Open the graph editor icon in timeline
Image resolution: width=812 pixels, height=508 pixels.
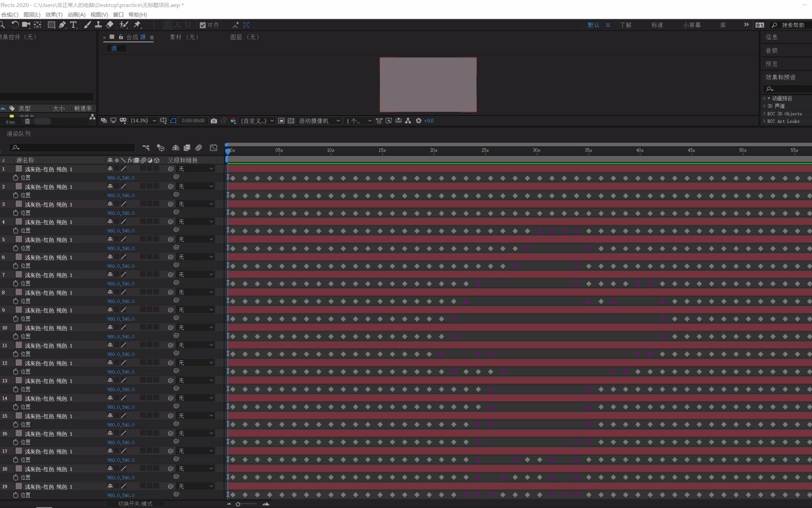point(213,148)
